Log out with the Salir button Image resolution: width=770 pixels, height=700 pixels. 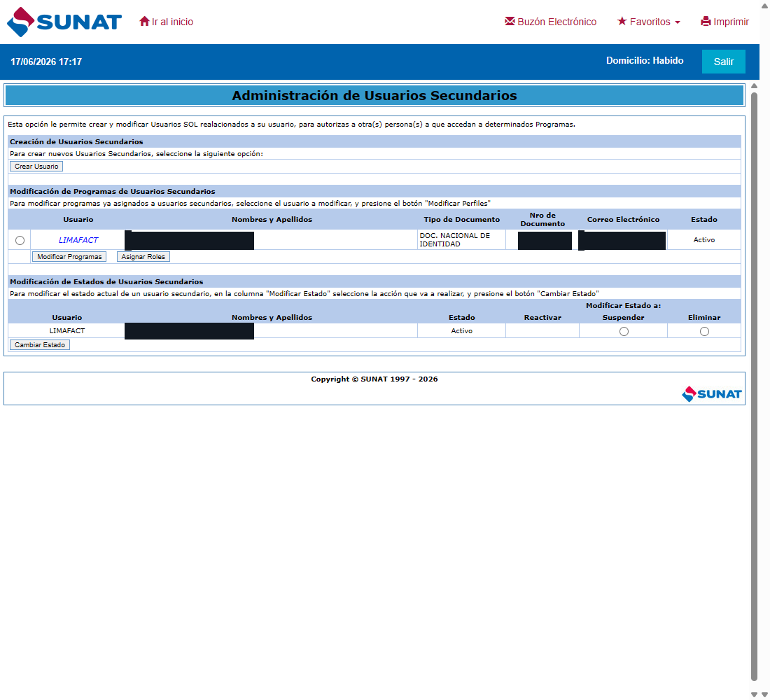723,62
